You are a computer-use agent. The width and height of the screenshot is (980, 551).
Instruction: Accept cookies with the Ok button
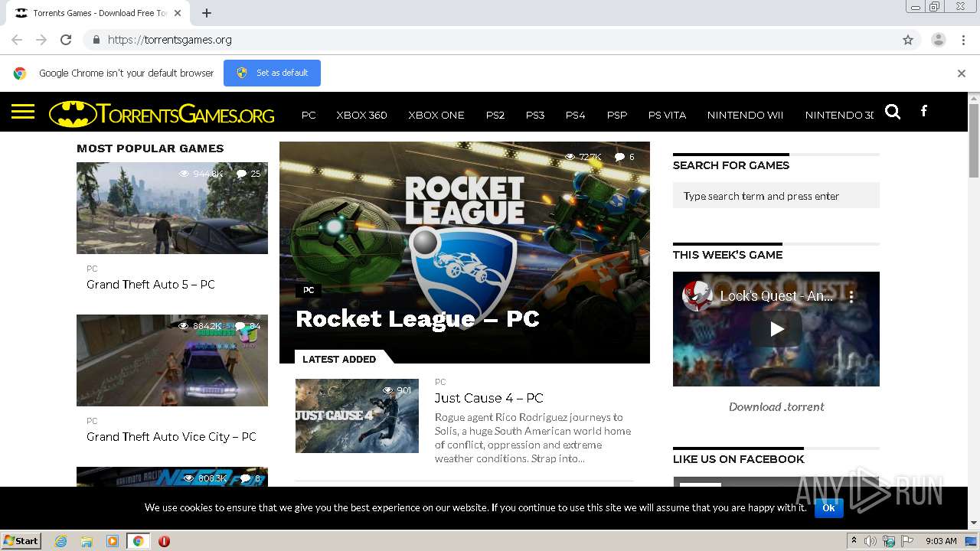[828, 507]
